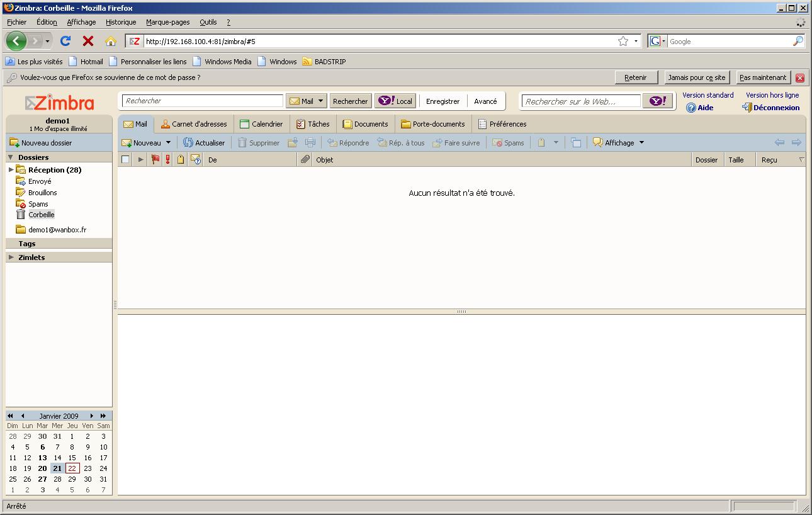Click the Tag message icon in toolbar
812x515 pixels.
tap(541, 143)
